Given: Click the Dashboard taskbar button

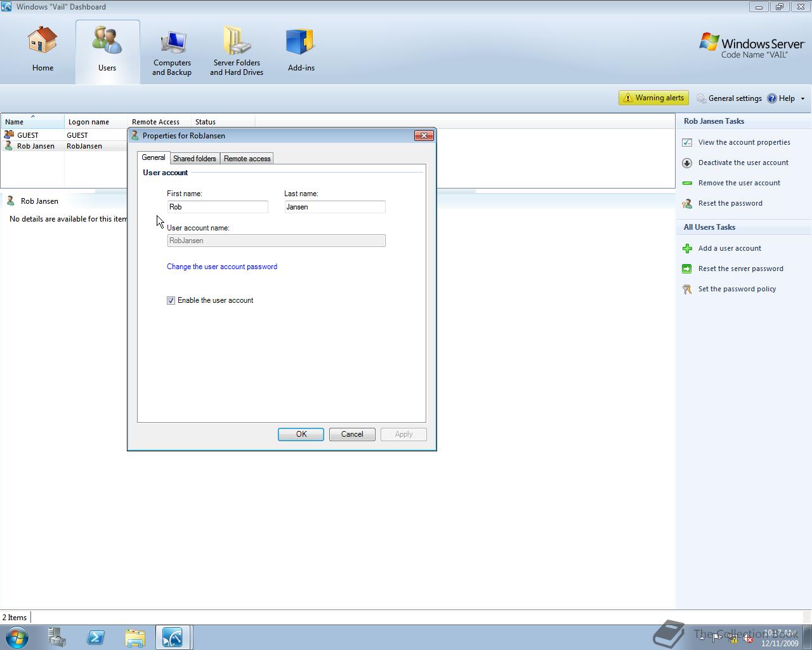Looking at the screenshot, I should [x=173, y=637].
